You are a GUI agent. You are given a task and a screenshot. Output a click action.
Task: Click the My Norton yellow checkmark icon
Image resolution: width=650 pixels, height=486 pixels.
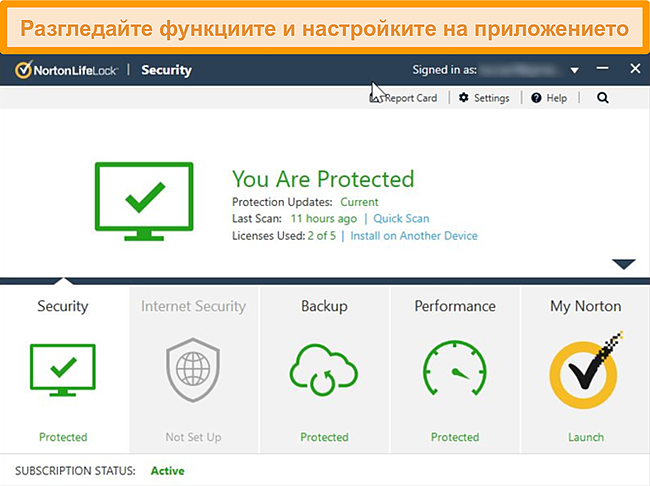pyautogui.click(x=585, y=372)
